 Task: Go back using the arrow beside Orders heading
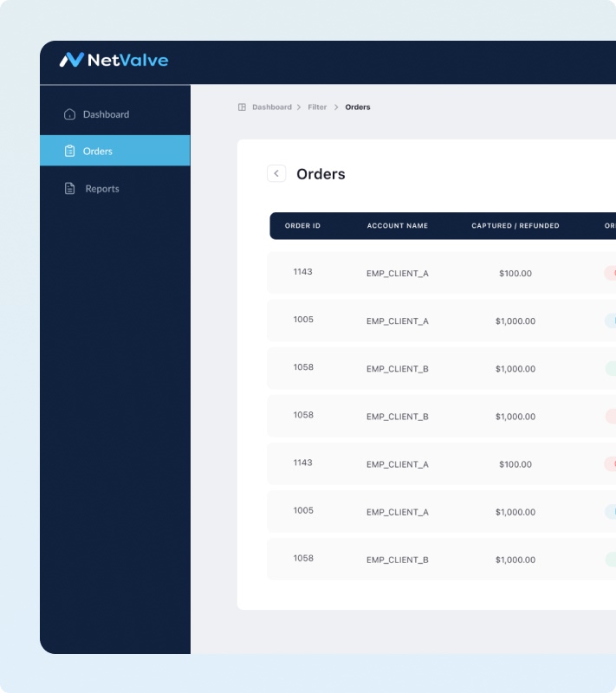pos(276,173)
